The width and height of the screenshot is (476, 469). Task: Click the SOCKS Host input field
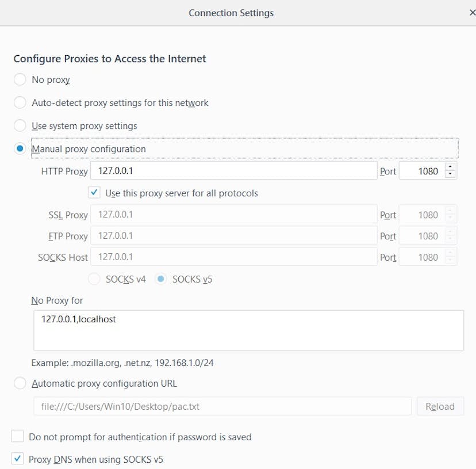230,257
